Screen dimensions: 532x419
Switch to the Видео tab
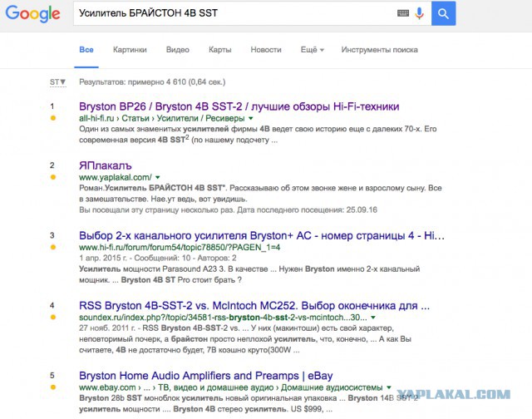pos(178,50)
